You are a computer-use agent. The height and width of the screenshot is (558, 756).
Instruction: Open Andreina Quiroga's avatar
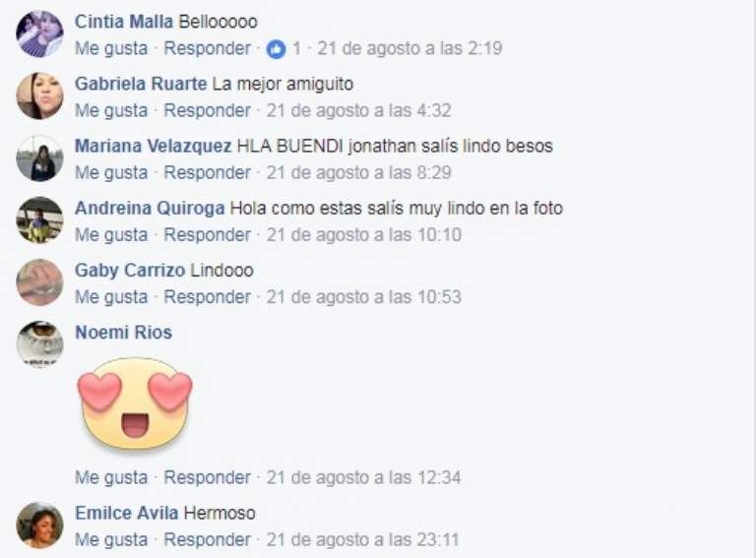[x=39, y=220]
